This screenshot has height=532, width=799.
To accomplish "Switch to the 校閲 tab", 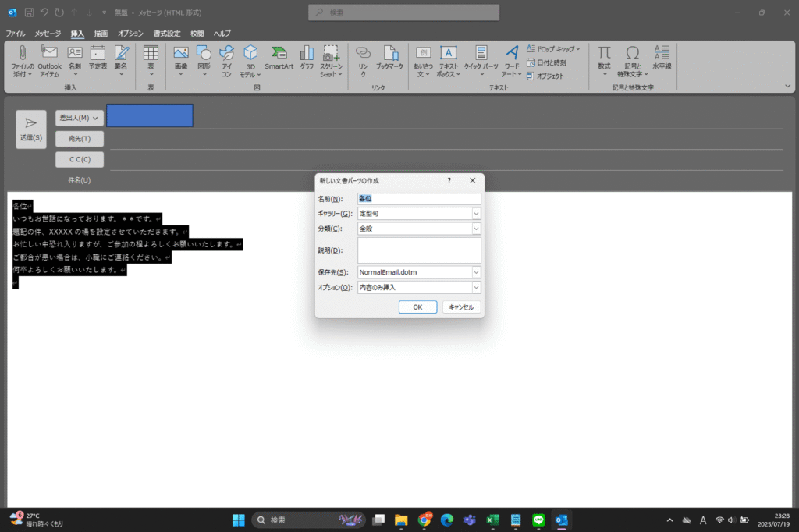I will click(197, 33).
